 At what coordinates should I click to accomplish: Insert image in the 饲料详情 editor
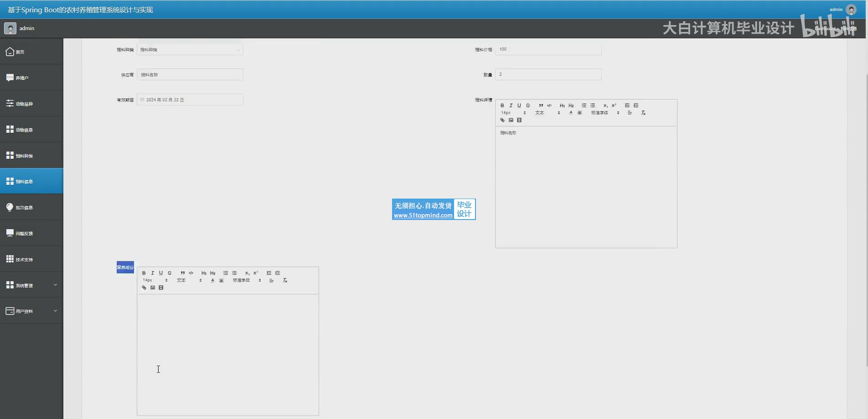[511, 120]
